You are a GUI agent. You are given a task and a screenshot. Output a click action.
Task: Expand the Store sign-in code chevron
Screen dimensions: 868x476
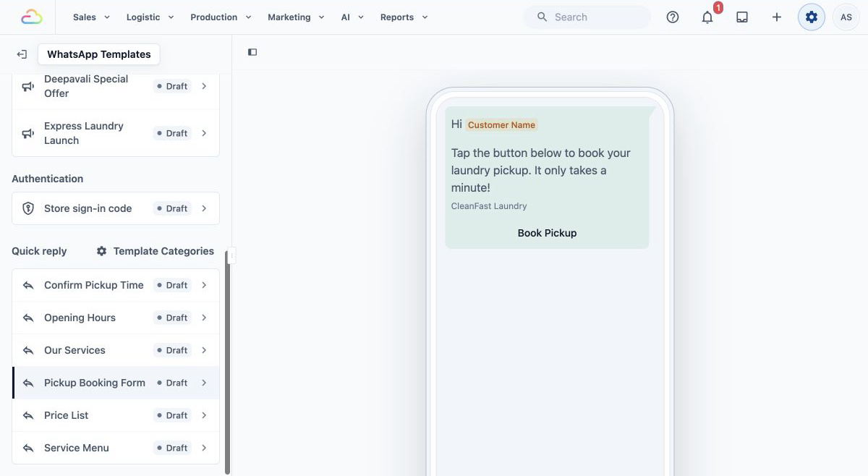click(x=204, y=208)
